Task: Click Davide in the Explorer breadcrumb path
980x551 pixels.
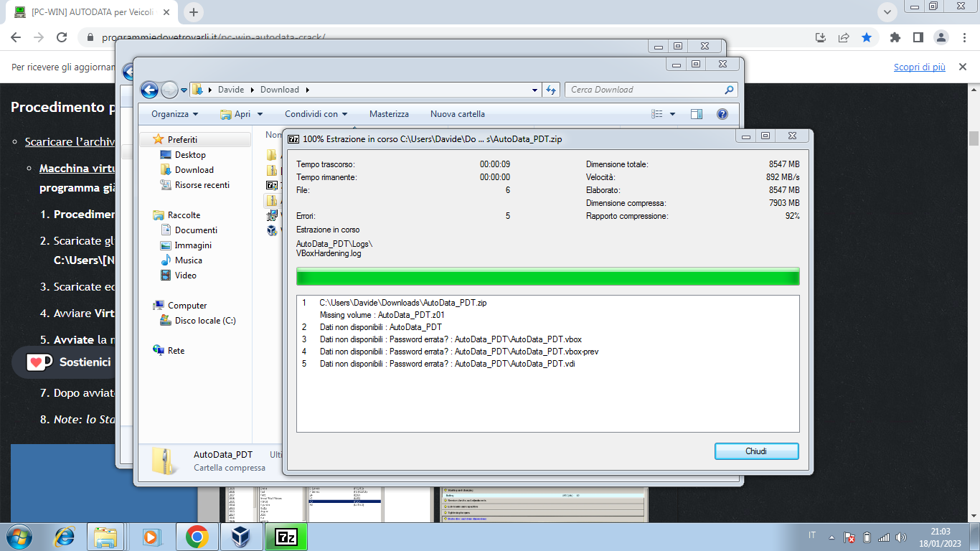Action: [231, 90]
